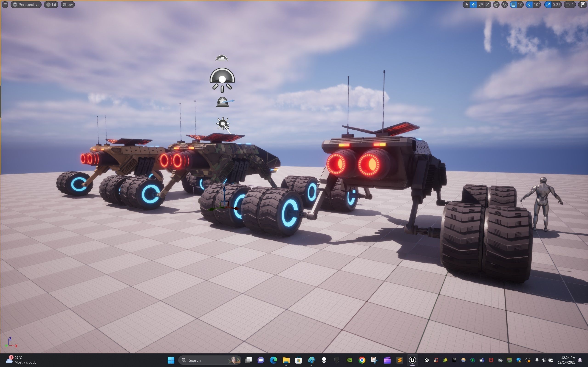588x367 pixels.
Task: Toggle scale snapping
Action: 548,5
